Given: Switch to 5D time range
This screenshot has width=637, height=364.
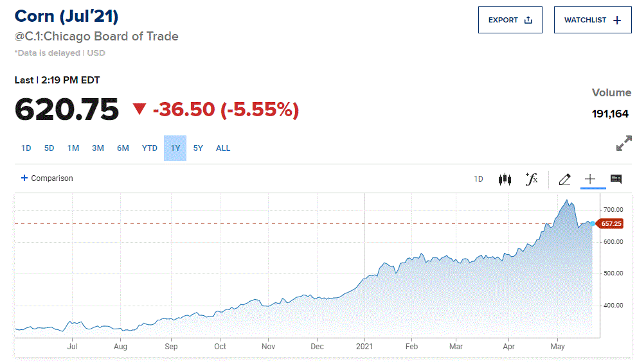Looking at the screenshot, I should [x=49, y=148].
